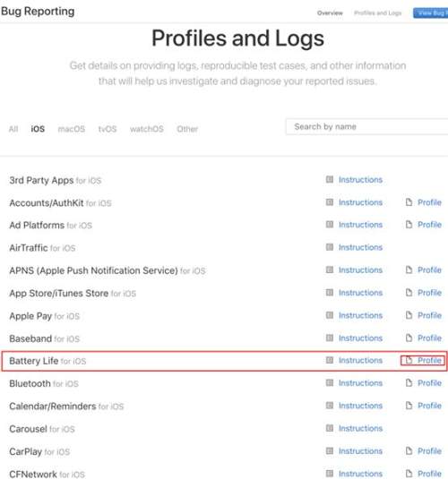Download the Baseband Profile link

(429, 338)
